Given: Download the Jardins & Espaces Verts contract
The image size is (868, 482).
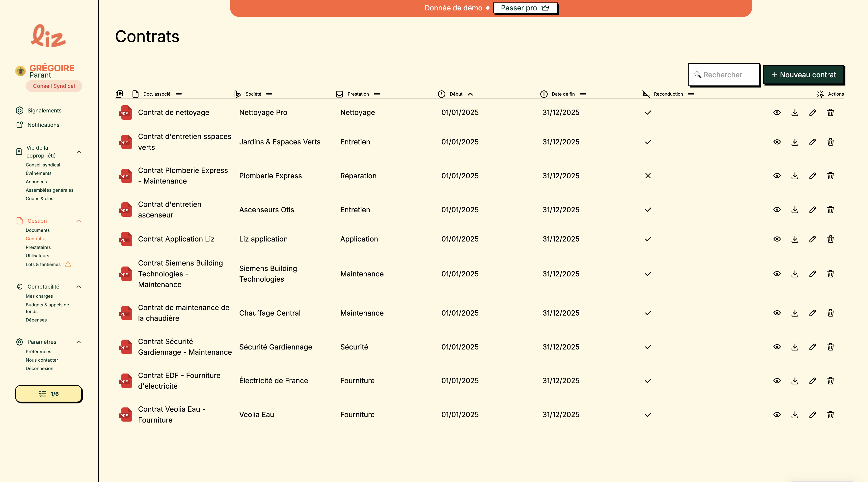Looking at the screenshot, I should click(794, 142).
